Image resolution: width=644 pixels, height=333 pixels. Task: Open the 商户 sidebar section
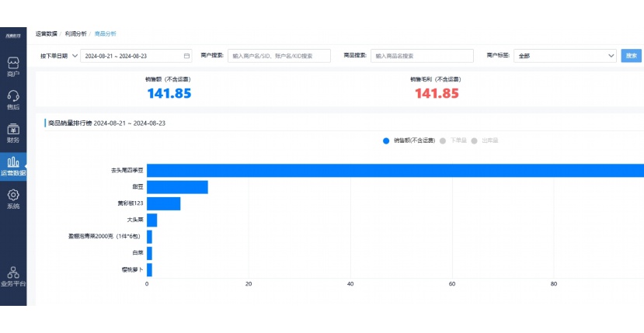[x=12, y=66]
